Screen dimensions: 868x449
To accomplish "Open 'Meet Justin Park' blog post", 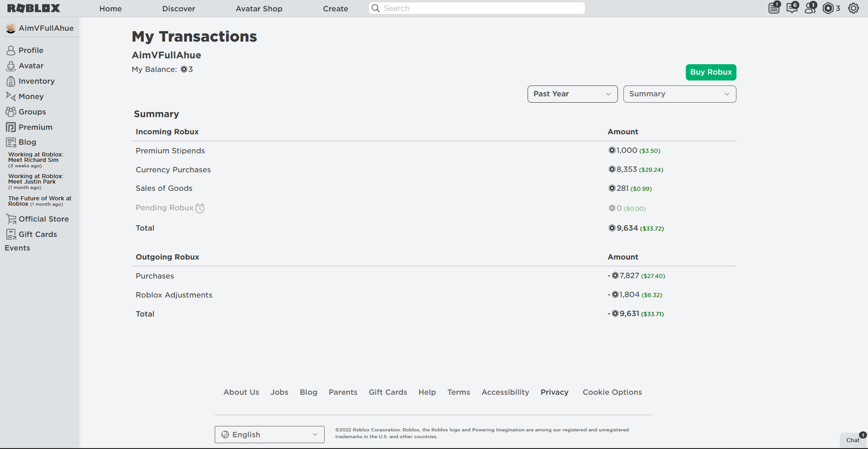I will pyautogui.click(x=36, y=181).
